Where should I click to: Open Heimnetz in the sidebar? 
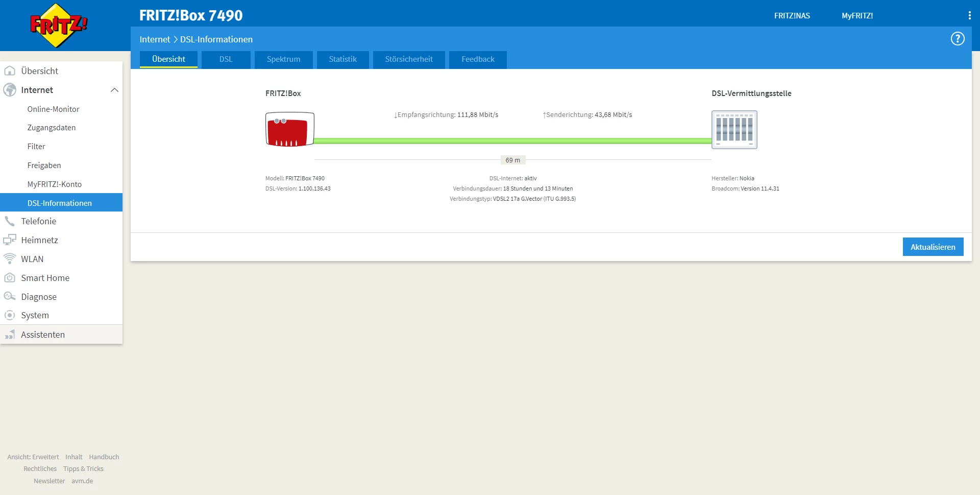click(x=61, y=240)
